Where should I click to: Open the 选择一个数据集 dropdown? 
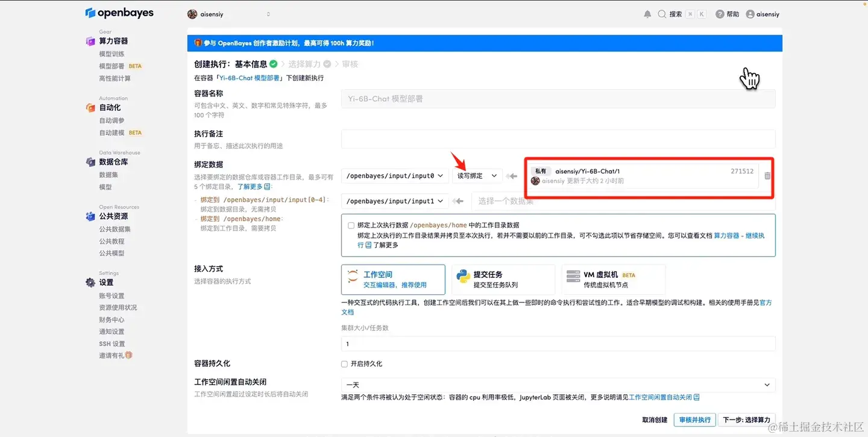click(622, 201)
